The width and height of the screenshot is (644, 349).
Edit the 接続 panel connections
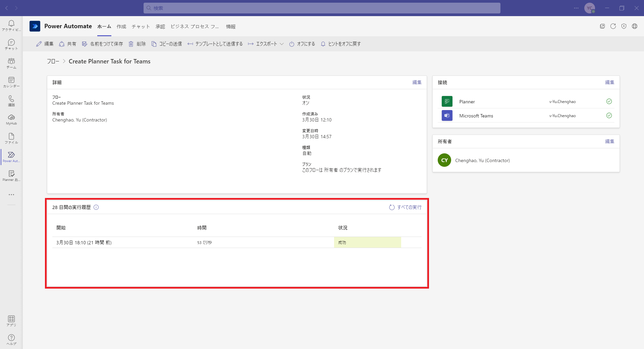click(x=609, y=82)
